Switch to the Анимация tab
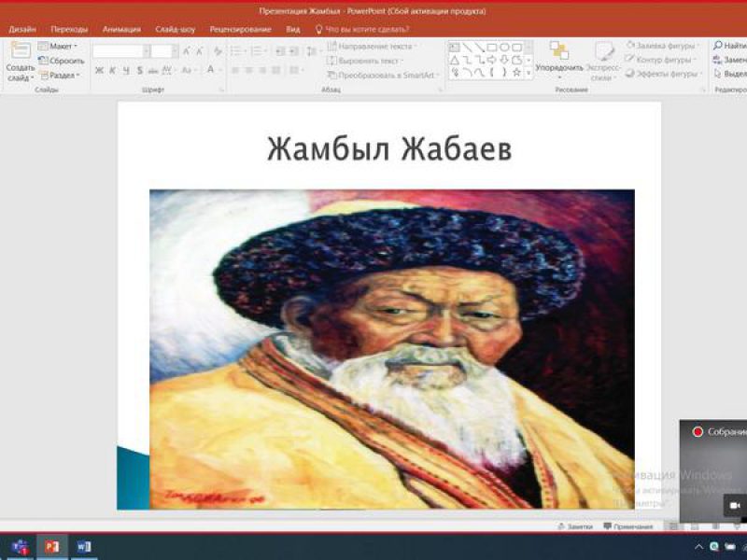Image resolution: width=747 pixels, height=560 pixels. coord(121,30)
